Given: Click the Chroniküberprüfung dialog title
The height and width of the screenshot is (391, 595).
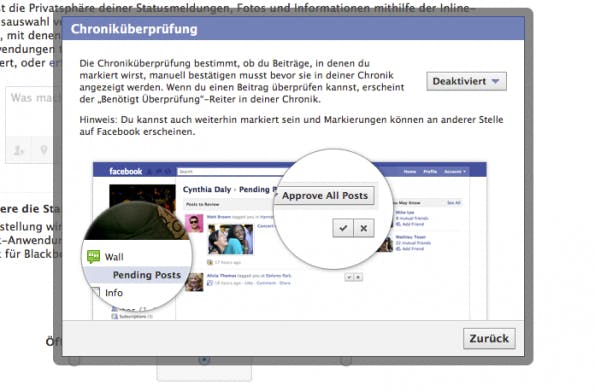Looking at the screenshot, I should [x=134, y=29].
